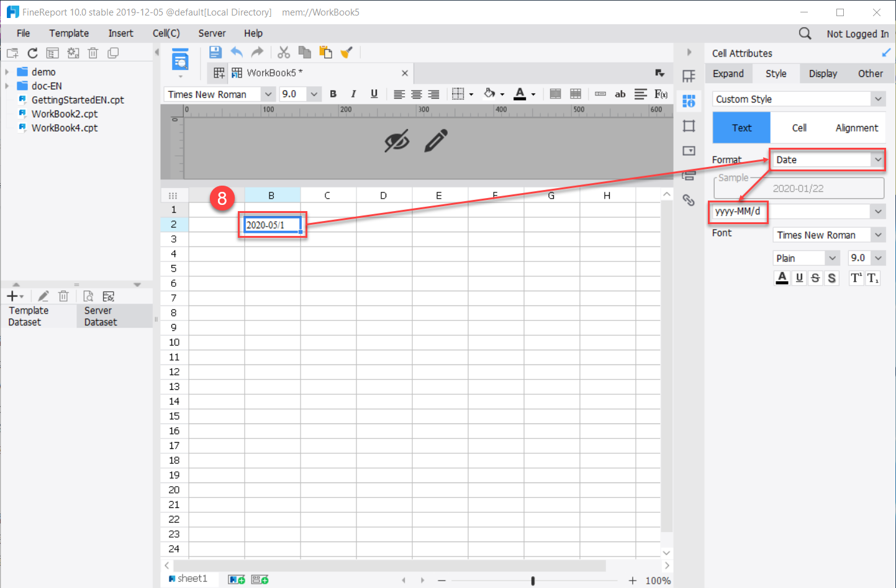Click the Preview template icon above toolbar
The height and width of the screenshot is (588, 896).
tap(180, 59)
